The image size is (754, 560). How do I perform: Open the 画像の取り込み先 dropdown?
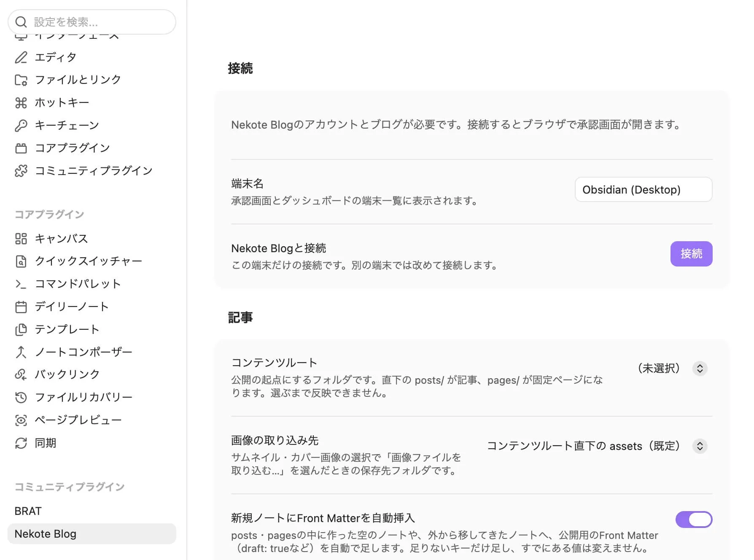pyautogui.click(x=597, y=446)
